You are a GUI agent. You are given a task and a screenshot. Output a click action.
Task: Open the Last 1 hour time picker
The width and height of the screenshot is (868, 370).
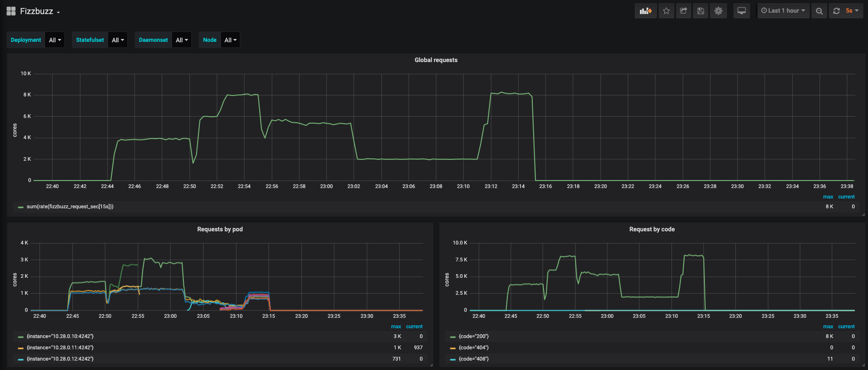(x=783, y=11)
